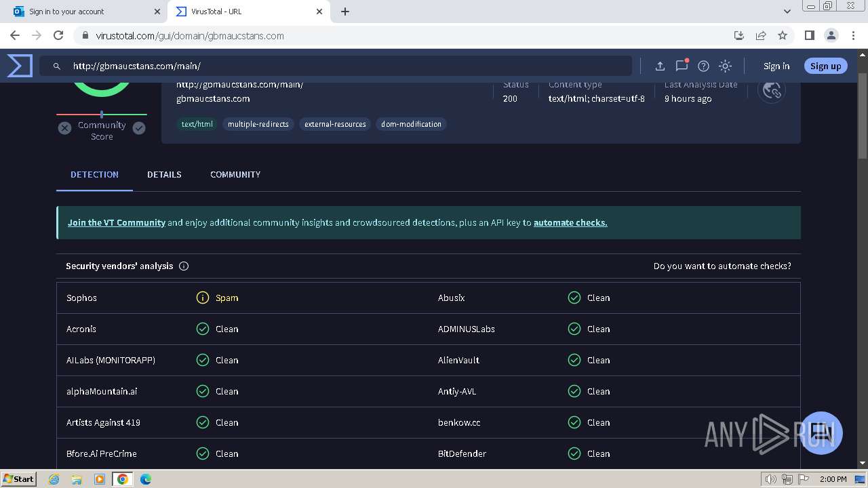868x488 pixels.
Task: Click the automate checks link
Action: [570, 222]
